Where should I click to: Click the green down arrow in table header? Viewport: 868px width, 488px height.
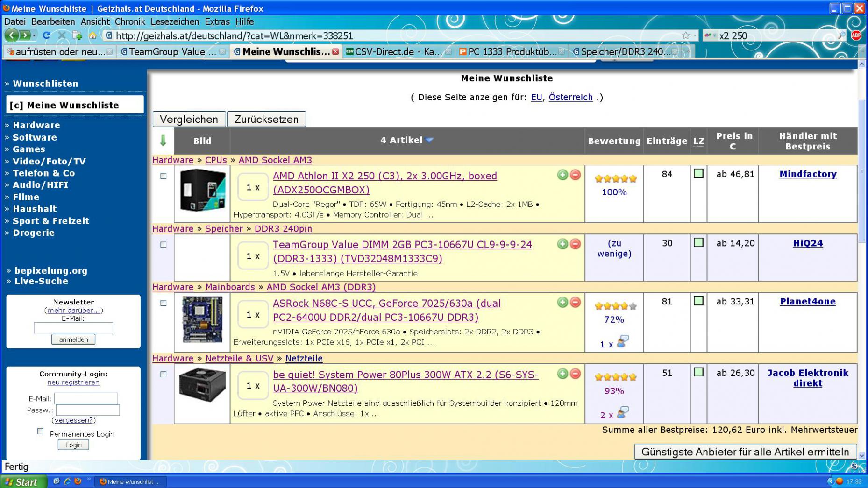(163, 141)
